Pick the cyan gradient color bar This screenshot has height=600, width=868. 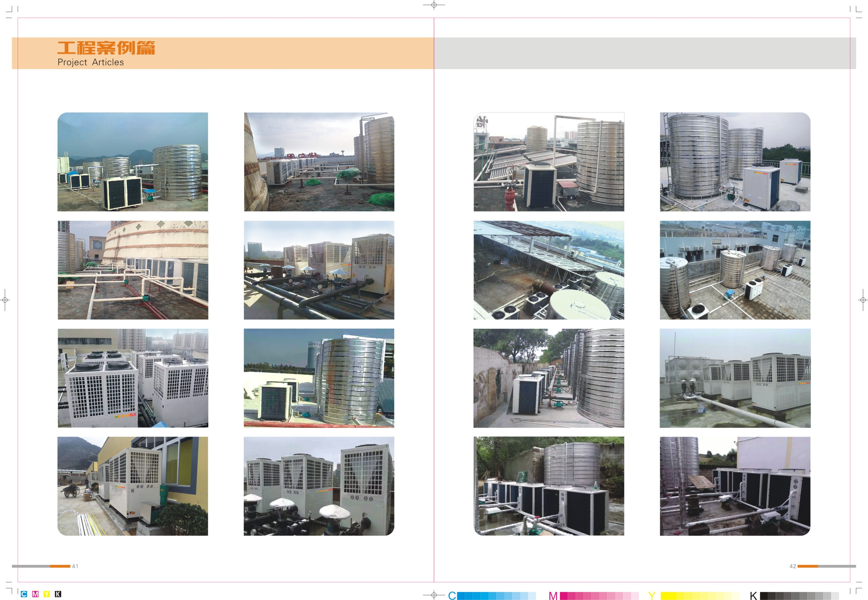point(496,596)
